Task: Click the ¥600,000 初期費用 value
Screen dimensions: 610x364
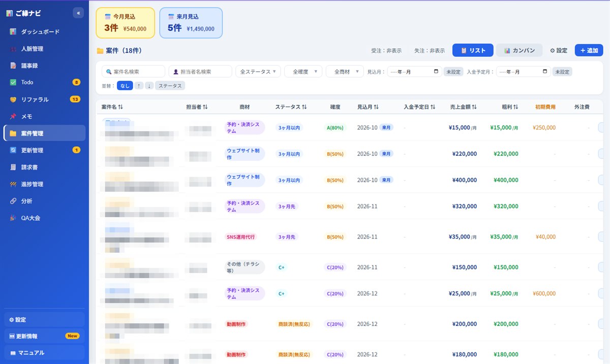Action: (544, 293)
